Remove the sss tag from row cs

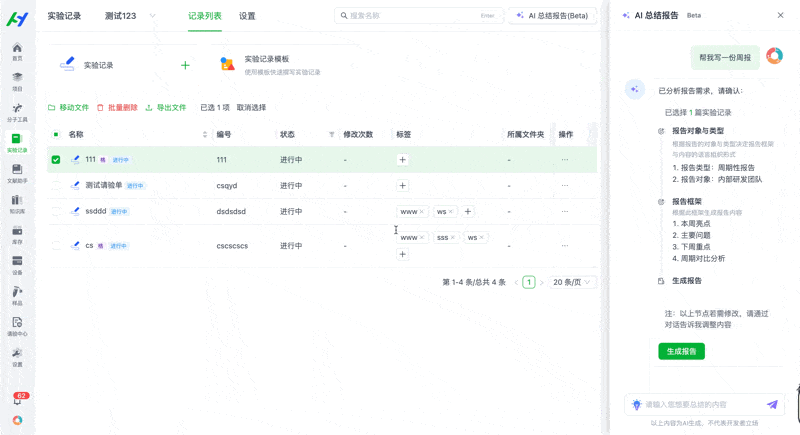point(453,238)
